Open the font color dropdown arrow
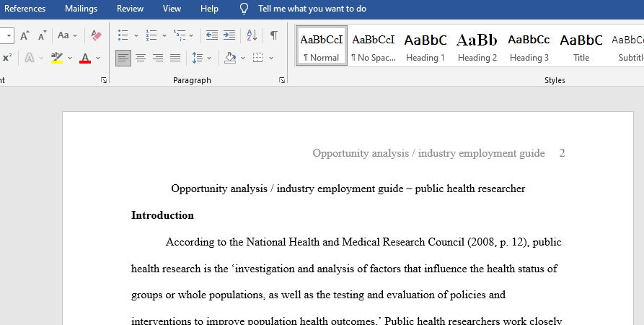Image resolution: width=644 pixels, height=325 pixels. (x=98, y=58)
